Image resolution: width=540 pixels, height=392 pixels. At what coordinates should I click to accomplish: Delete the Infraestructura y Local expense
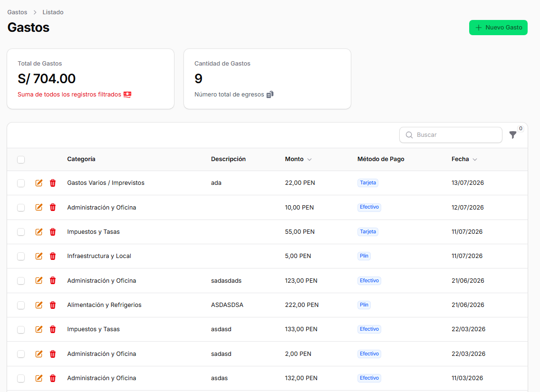tap(53, 256)
